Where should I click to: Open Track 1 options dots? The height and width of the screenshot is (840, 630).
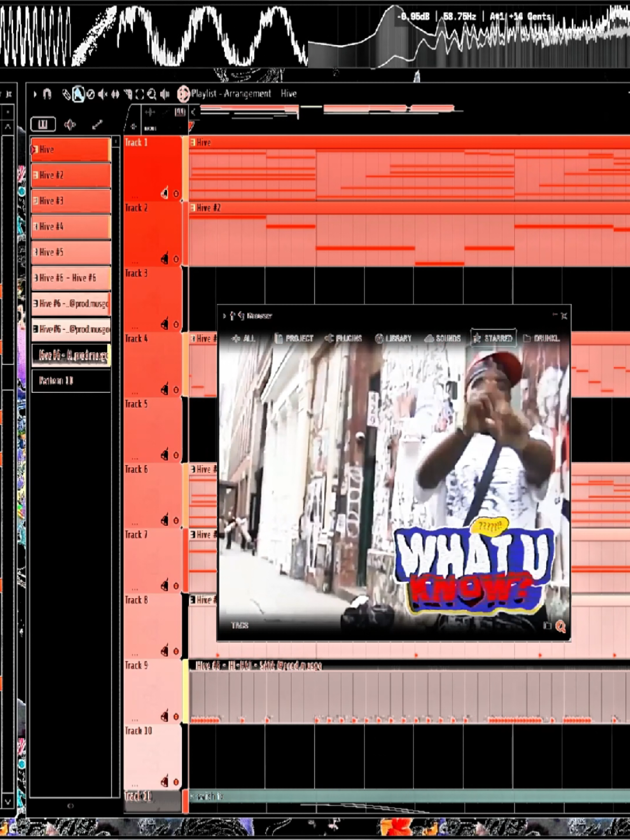(x=135, y=196)
